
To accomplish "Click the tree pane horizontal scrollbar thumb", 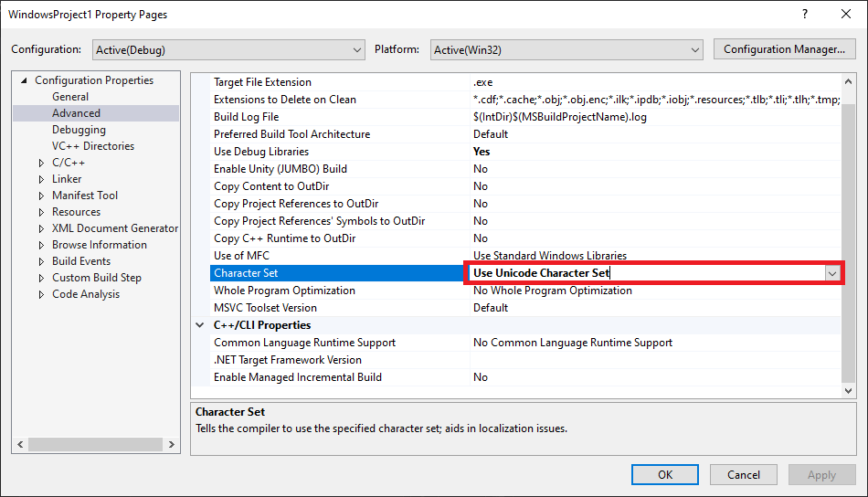I will click(95, 444).
